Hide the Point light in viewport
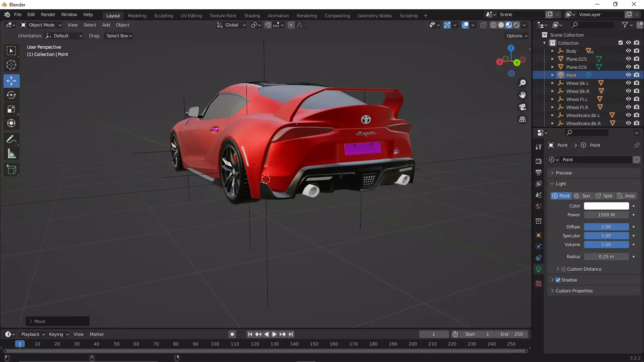This screenshot has height=362, width=644. [x=628, y=75]
